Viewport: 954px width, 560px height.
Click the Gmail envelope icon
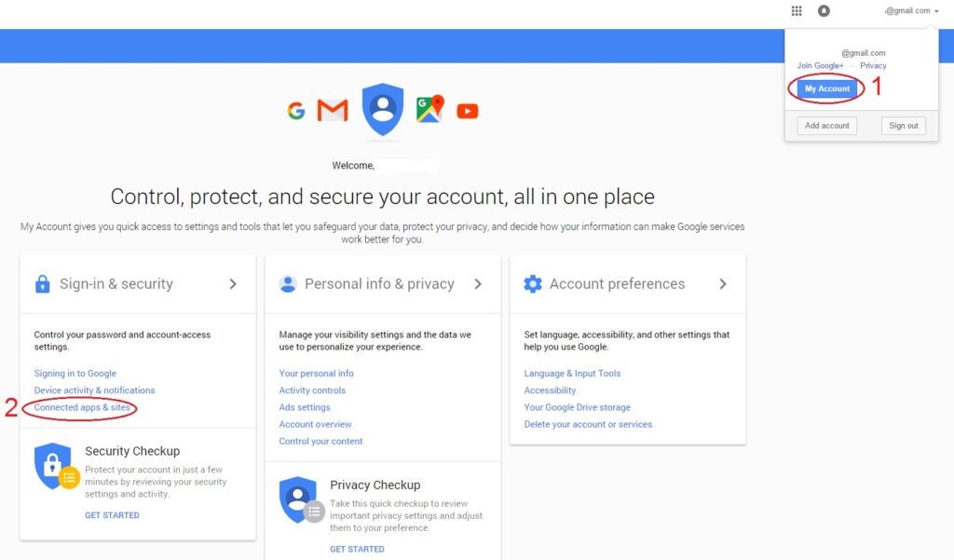tap(332, 110)
